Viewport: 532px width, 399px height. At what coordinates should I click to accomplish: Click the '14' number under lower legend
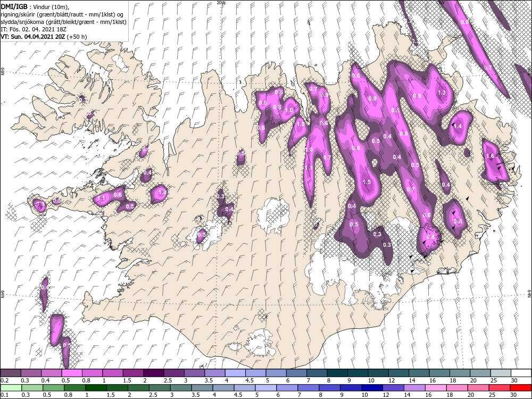pos(406,395)
